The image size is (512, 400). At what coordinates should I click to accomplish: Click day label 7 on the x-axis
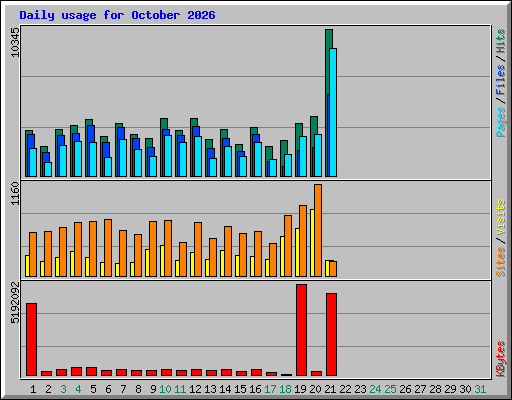click(123, 389)
